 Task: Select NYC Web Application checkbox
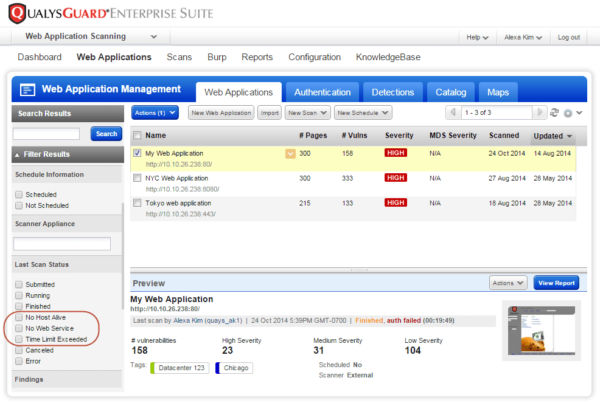[x=137, y=178]
